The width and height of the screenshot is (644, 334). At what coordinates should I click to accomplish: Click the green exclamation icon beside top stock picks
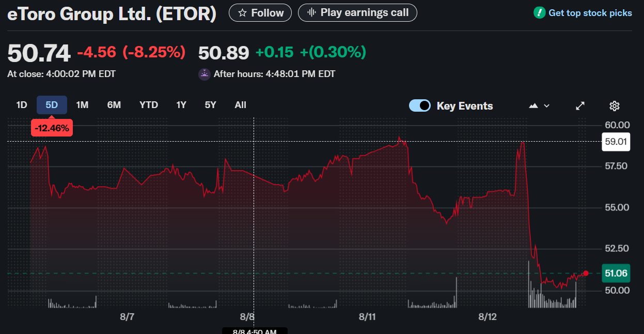[x=539, y=12]
